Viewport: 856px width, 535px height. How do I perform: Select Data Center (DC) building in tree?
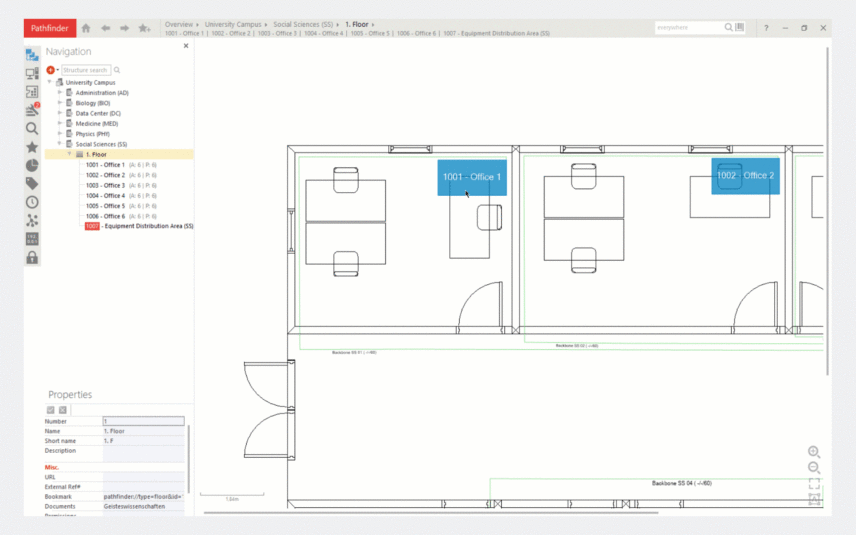click(x=98, y=113)
